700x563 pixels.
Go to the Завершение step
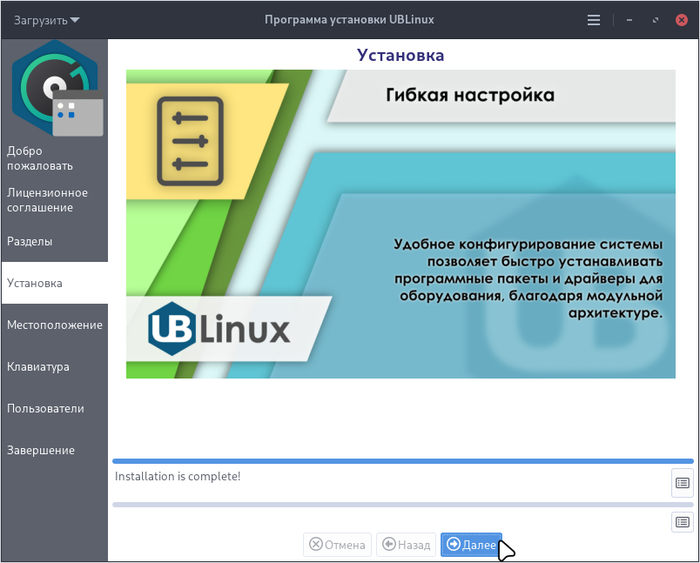point(54,450)
